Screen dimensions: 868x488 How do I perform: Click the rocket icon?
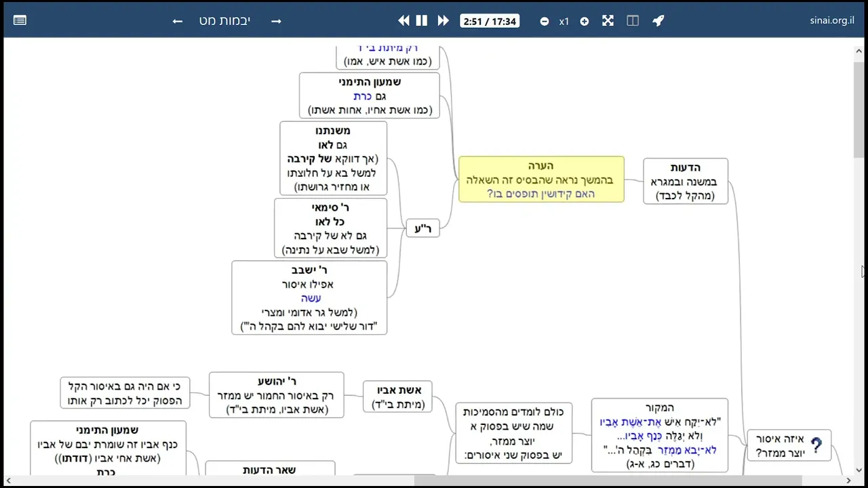658,21
